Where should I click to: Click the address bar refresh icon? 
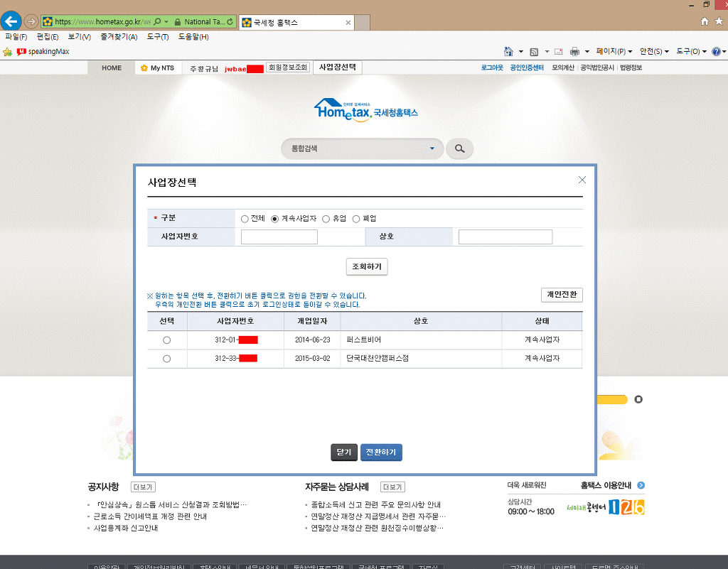230,21
